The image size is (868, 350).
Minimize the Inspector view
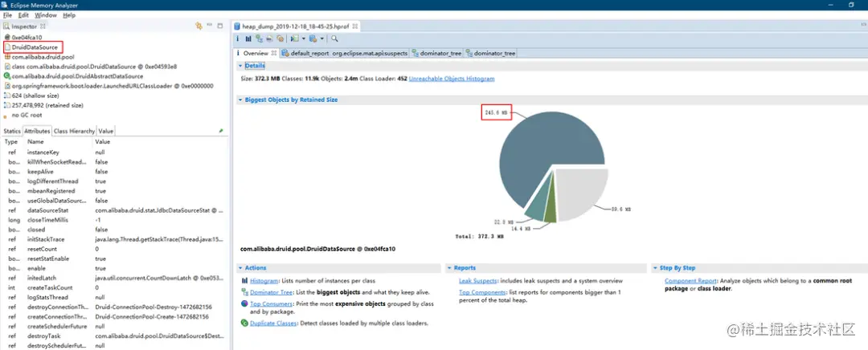[210, 26]
